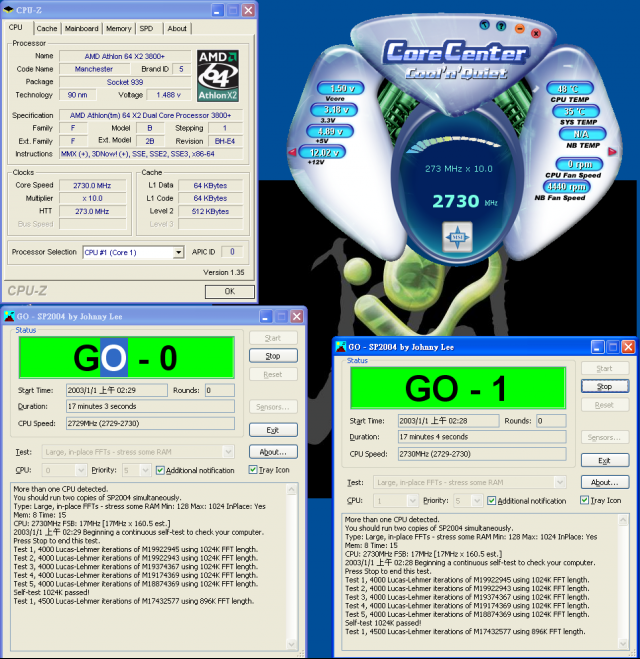
Task: Click CoreCenter right red arrow expander
Action: point(612,151)
